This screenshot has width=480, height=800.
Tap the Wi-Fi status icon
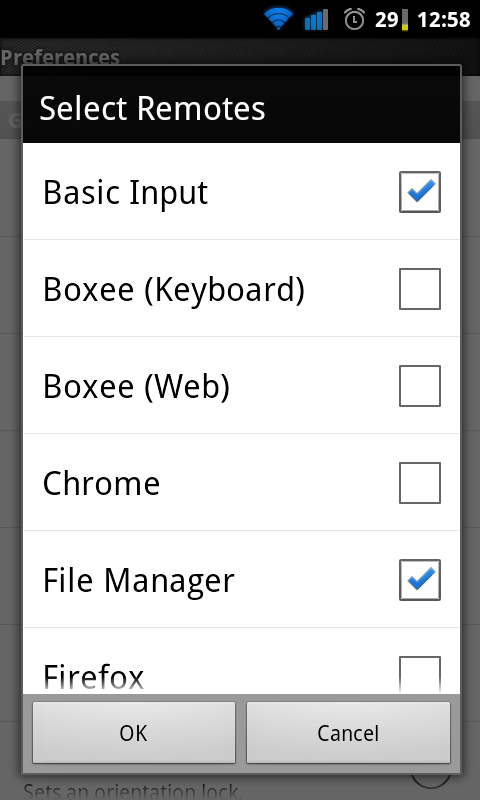coord(278,19)
